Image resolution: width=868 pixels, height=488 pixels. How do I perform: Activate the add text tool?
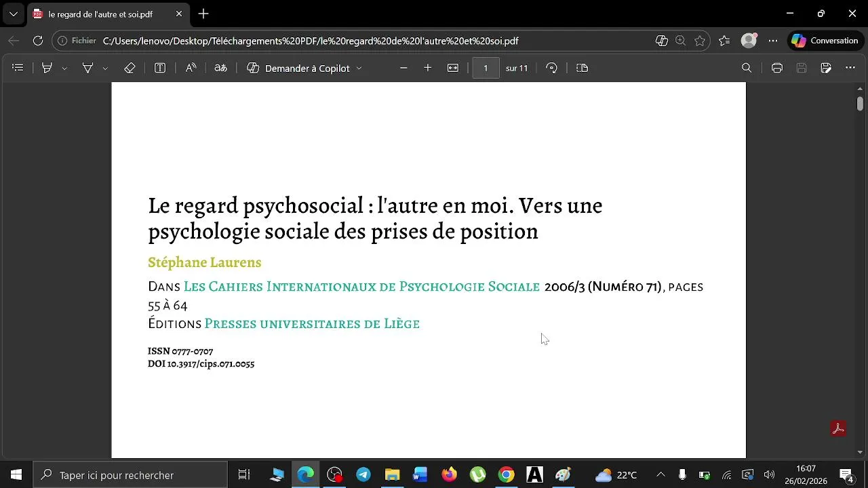pyautogui.click(x=160, y=68)
